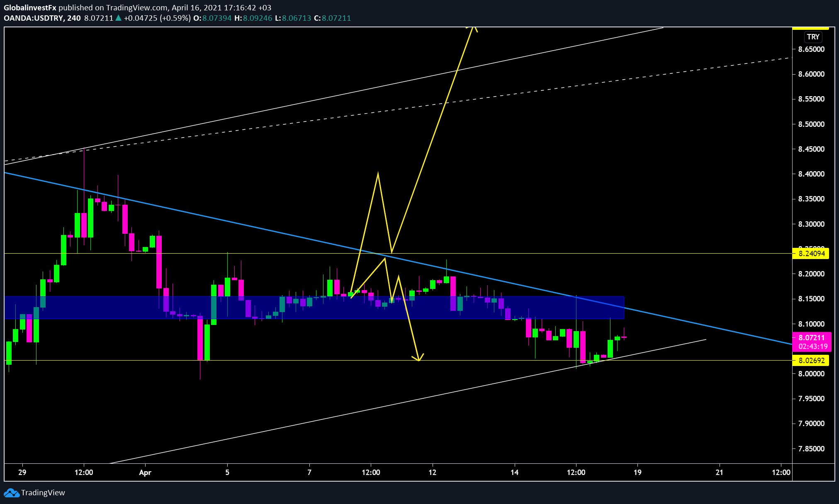Click the 8.65000 price axis label
839x504 pixels.
pyautogui.click(x=811, y=49)
